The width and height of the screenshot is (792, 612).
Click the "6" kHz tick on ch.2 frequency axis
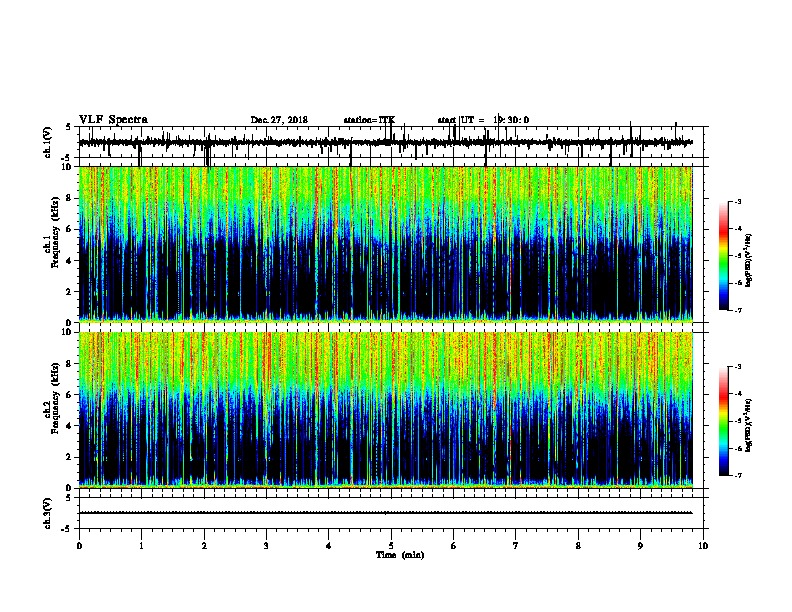70,395
